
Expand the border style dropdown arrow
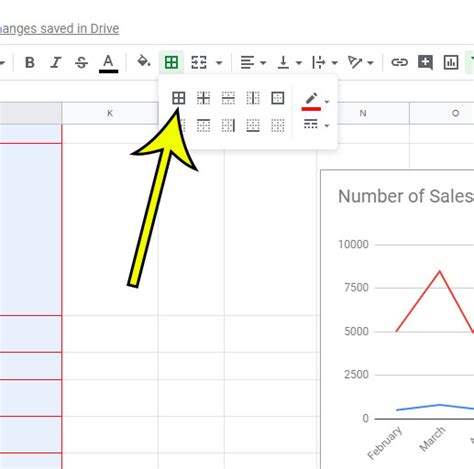327,126
